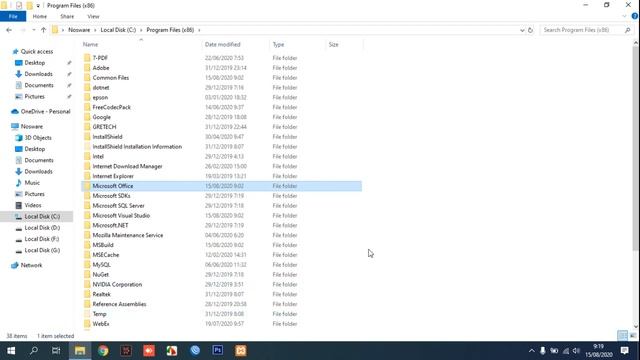Navigate to Local Disk (C:) in breadcrumb
The width and height of the screenshot is (640, 360).
point(118,30)
